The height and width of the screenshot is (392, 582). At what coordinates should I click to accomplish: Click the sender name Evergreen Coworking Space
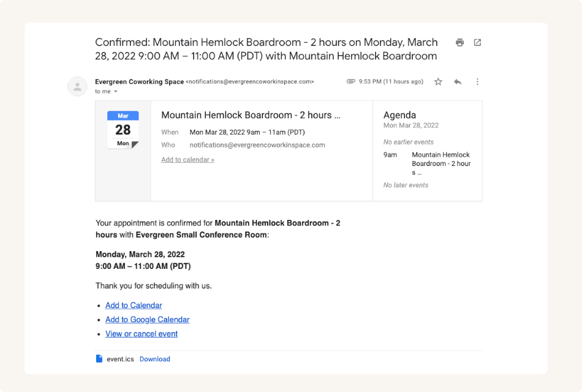139,81
